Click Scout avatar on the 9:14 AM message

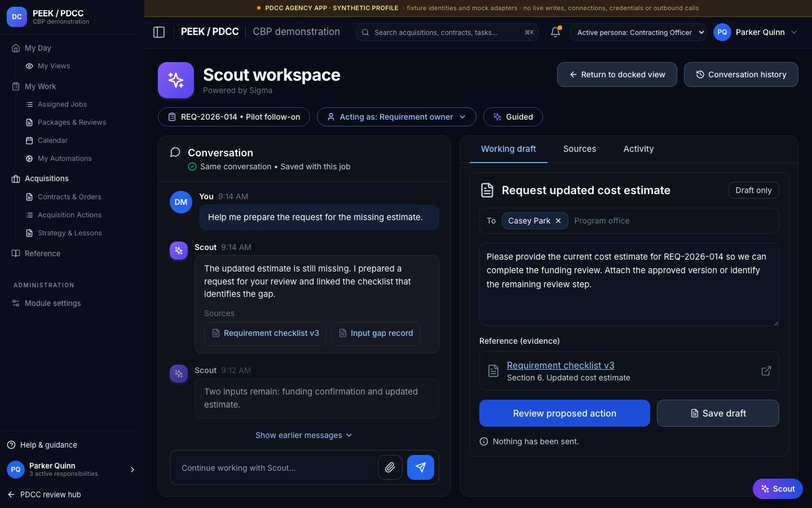coord(179,251)
